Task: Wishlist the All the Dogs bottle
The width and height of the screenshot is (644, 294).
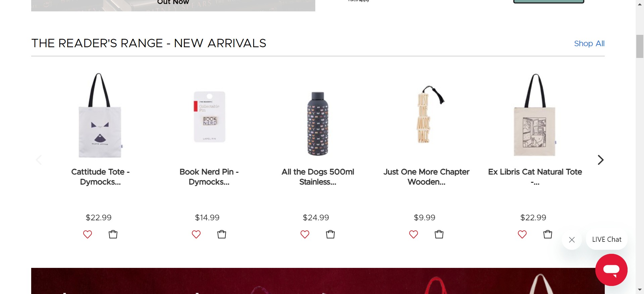Action: (x=305, y=234)
